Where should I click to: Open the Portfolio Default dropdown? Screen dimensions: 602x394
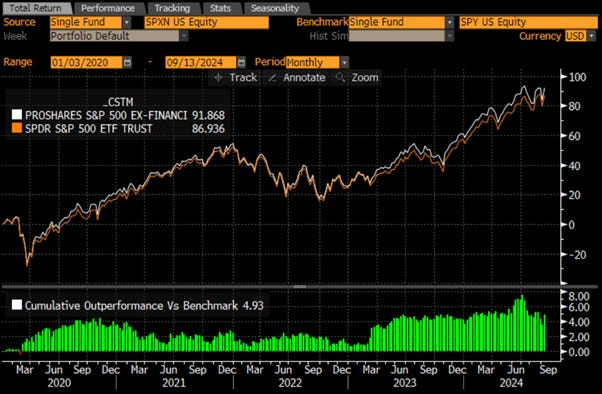(x=114, y=36)
